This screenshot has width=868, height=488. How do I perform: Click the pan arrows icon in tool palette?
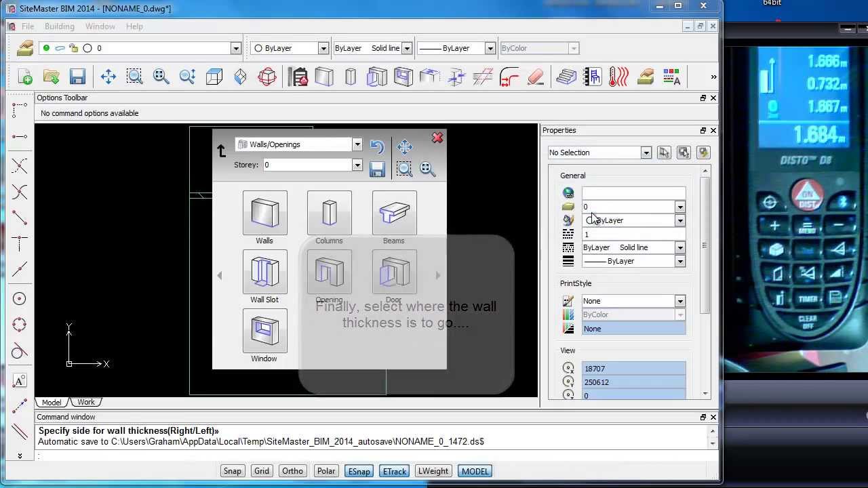pyautogui.click(x=405, y=146)
